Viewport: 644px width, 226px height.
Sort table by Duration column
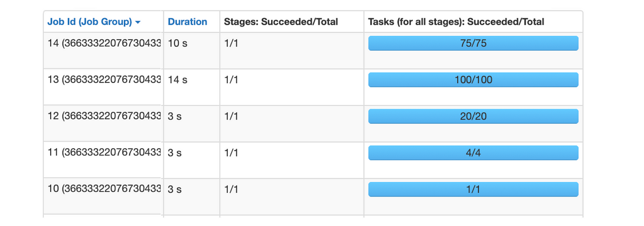[x=187, y=22]
